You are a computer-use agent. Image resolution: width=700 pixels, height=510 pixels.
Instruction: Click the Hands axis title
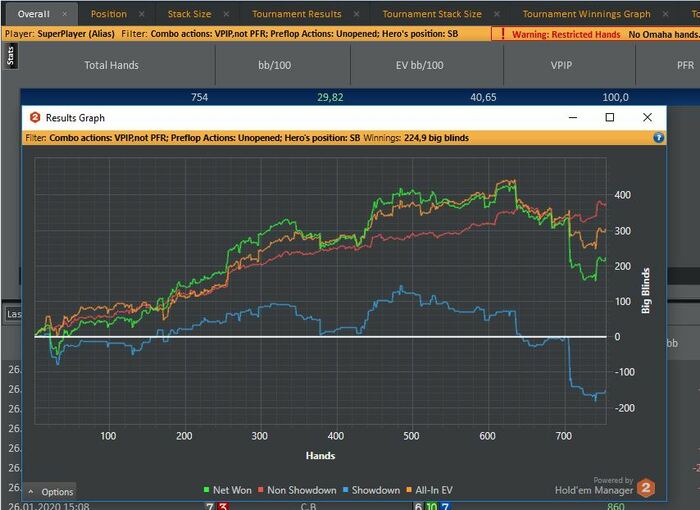point(320,456)
